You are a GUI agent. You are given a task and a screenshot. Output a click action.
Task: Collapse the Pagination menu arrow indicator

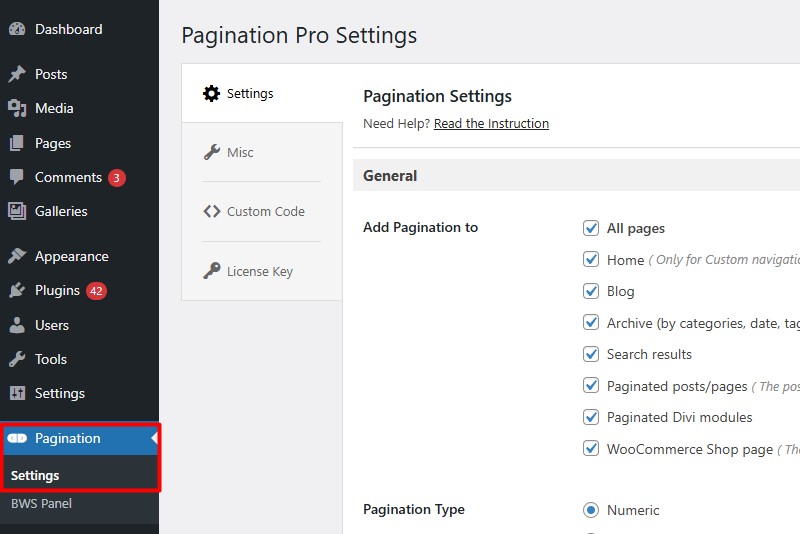point(155,438)
